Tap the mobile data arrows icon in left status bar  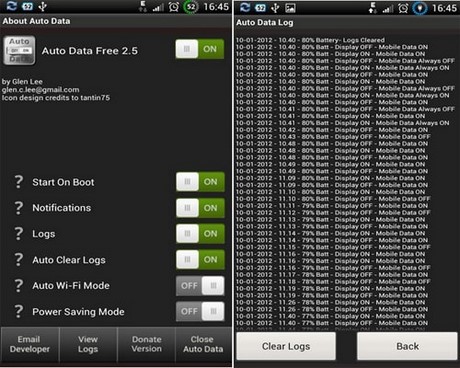pos(143,7)
